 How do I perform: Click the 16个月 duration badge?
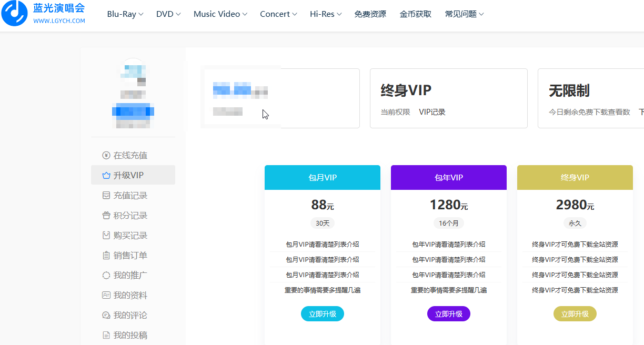[449, 223]
